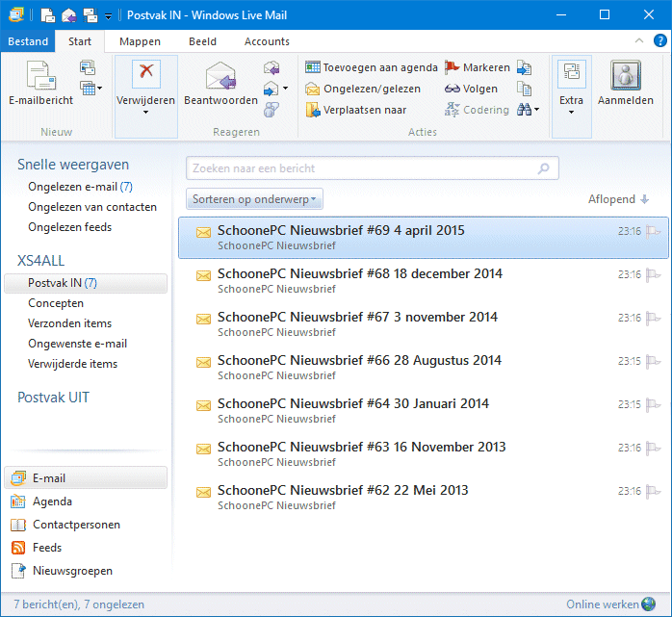Toggle flag on Nieuwsbrief #64 message

[x=653, y=404]
